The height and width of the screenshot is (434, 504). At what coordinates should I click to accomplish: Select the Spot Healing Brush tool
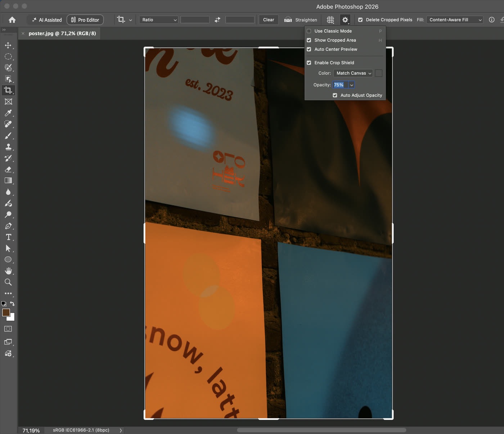click(x=8, y=124)
